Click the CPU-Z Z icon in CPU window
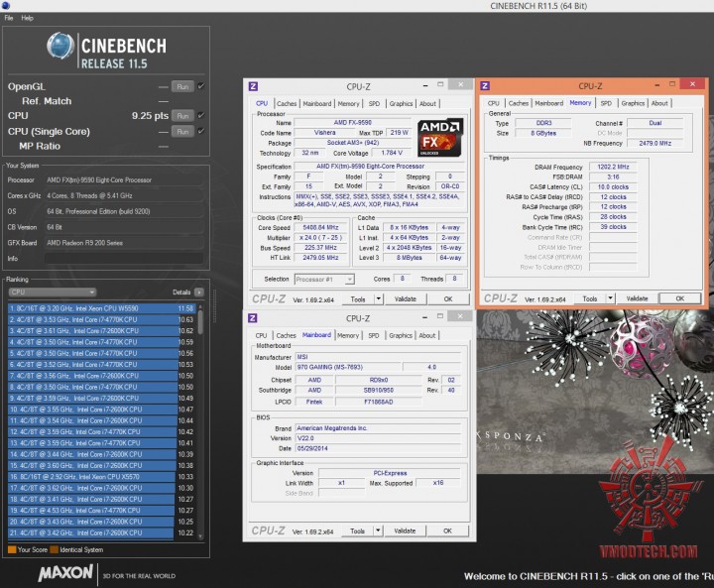 [253, 86]
